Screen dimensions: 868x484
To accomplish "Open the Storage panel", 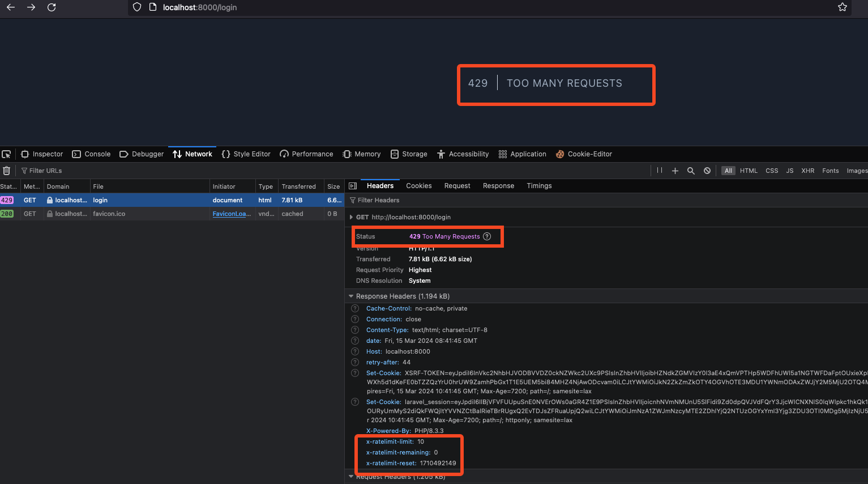I will (x=409, y=154).
